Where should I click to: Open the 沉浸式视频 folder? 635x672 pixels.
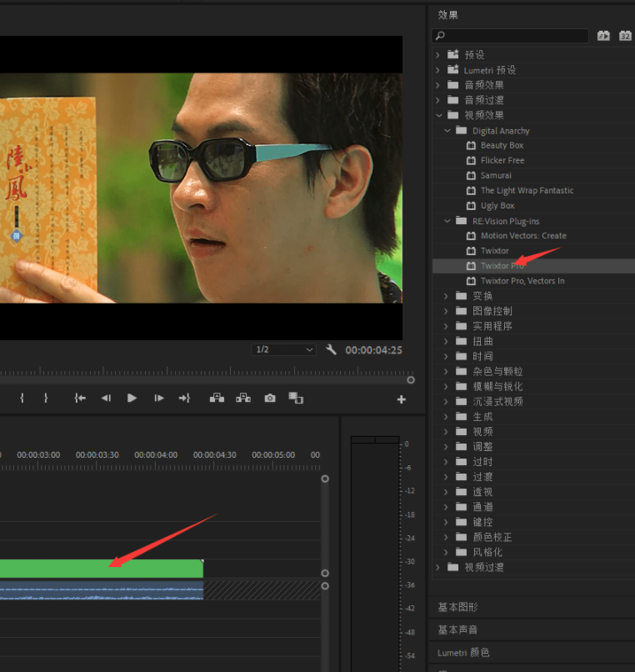point(497,402)
